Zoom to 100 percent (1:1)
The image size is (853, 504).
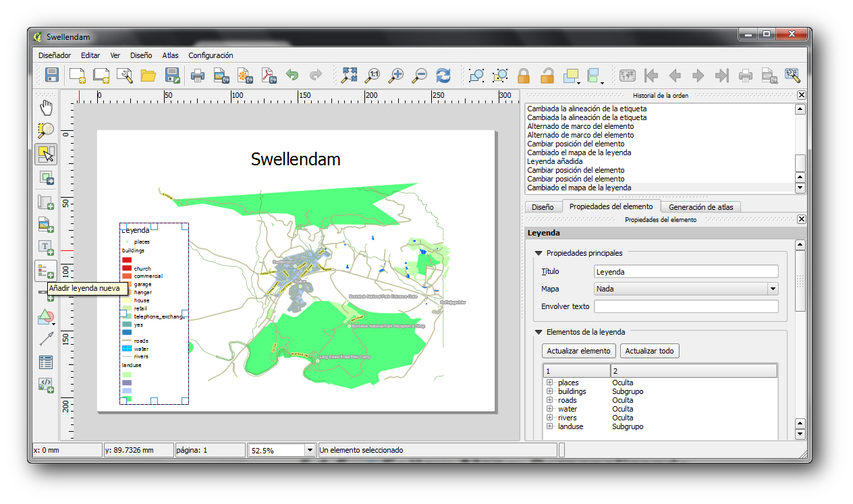click(x=372, y=76)
